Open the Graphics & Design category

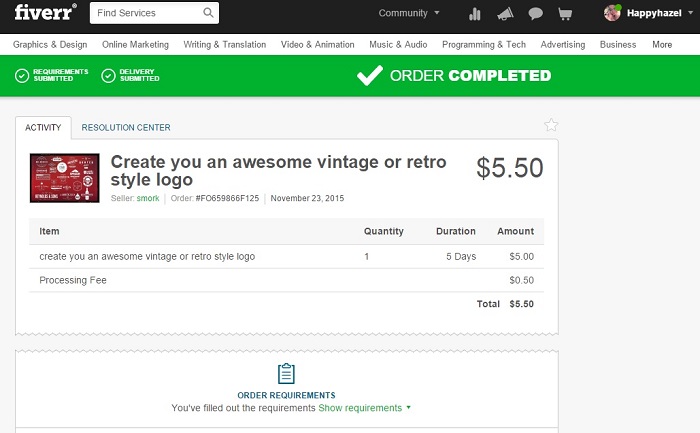click(x=50, y=45)
